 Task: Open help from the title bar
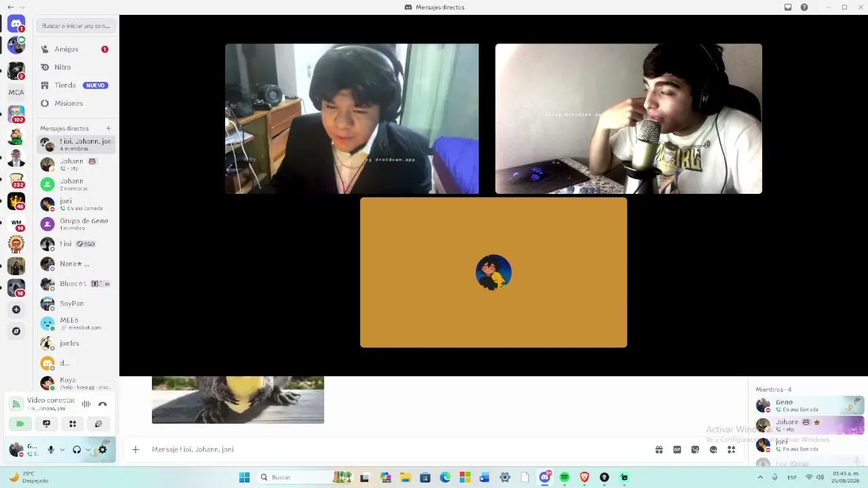(x=804, y=7)
